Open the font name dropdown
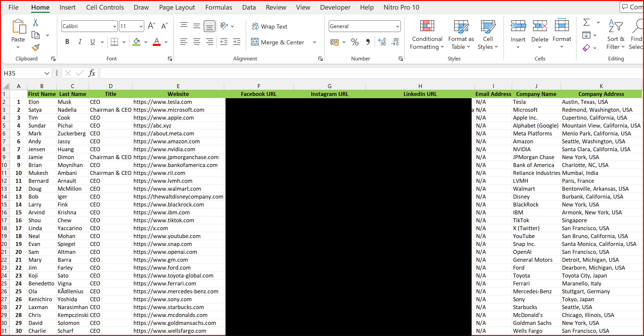The width and height of the screenshot is (644, 336). pos(114,26)
